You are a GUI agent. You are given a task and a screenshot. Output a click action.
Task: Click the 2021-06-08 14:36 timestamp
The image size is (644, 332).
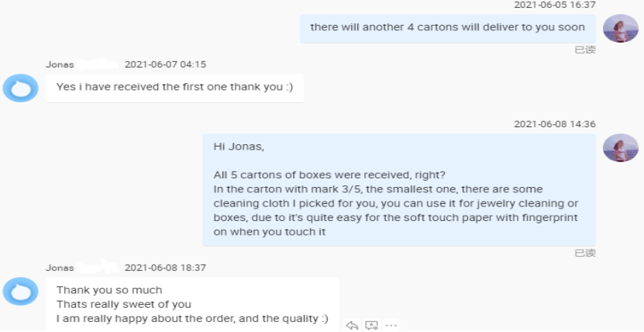555,124
